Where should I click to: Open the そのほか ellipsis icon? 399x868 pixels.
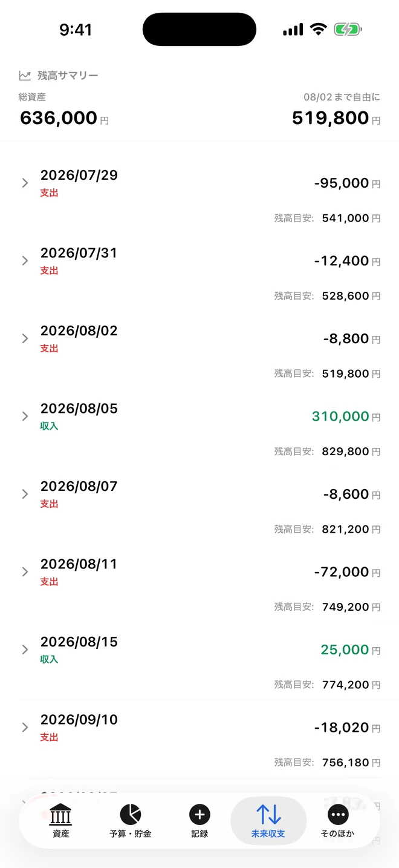point(338,815)
